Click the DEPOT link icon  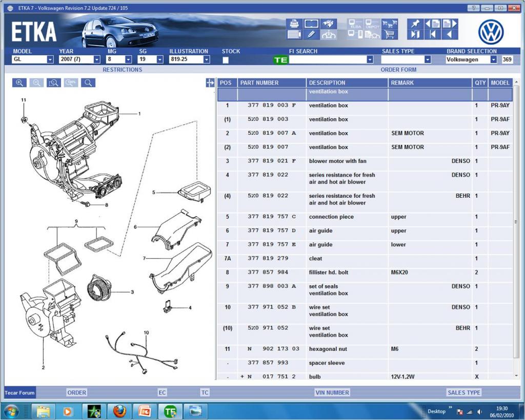372,24
